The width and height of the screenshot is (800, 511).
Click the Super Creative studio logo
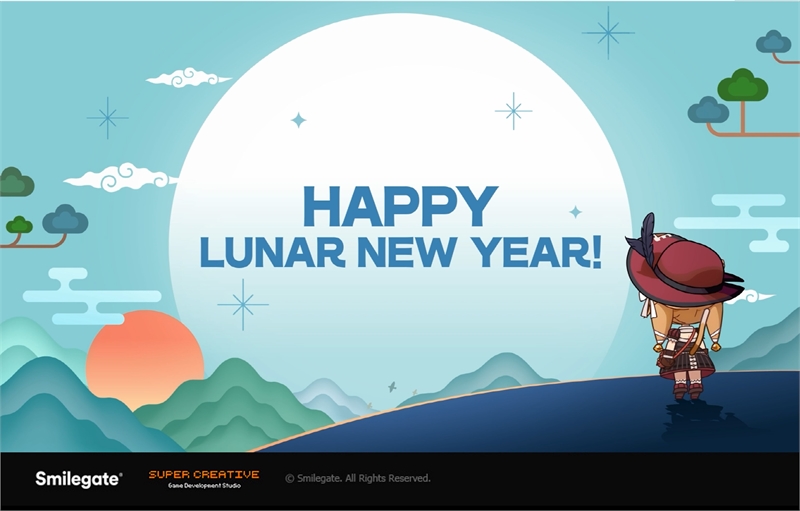click(x=204, y=479)
